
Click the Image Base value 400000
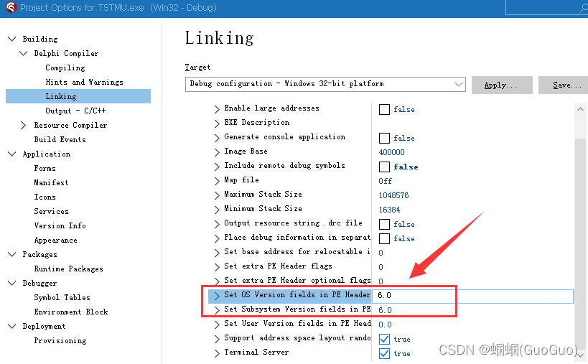(391, 152)
